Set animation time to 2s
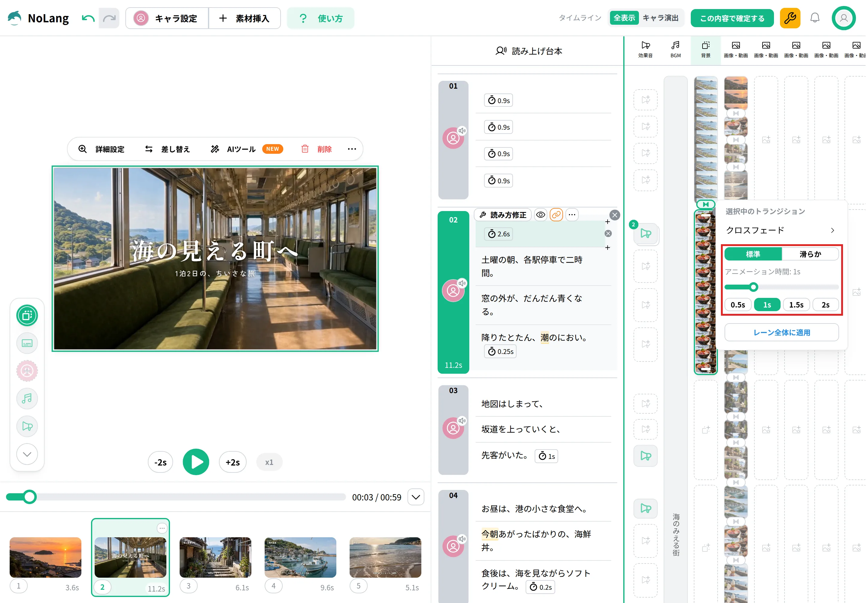The image size is (868, 603). (x=825, y=305)
